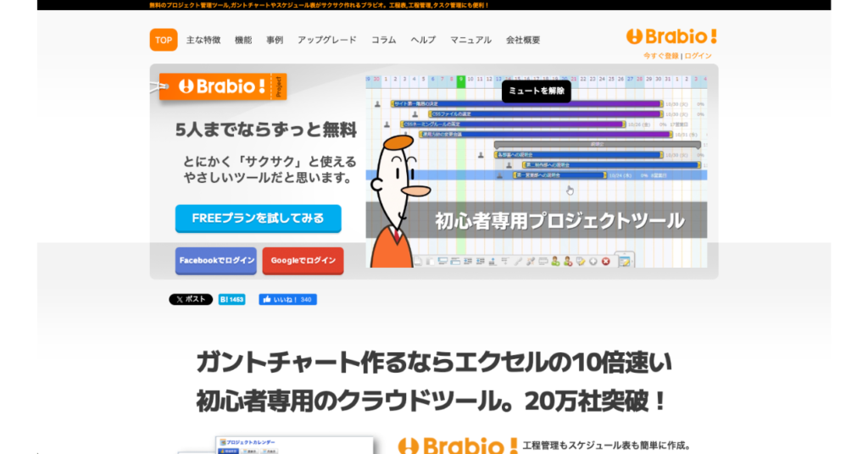Screen dimensions: 868x454
Task: Unmute the video via ミュートを解除
Action: click(x=536, y=91)
